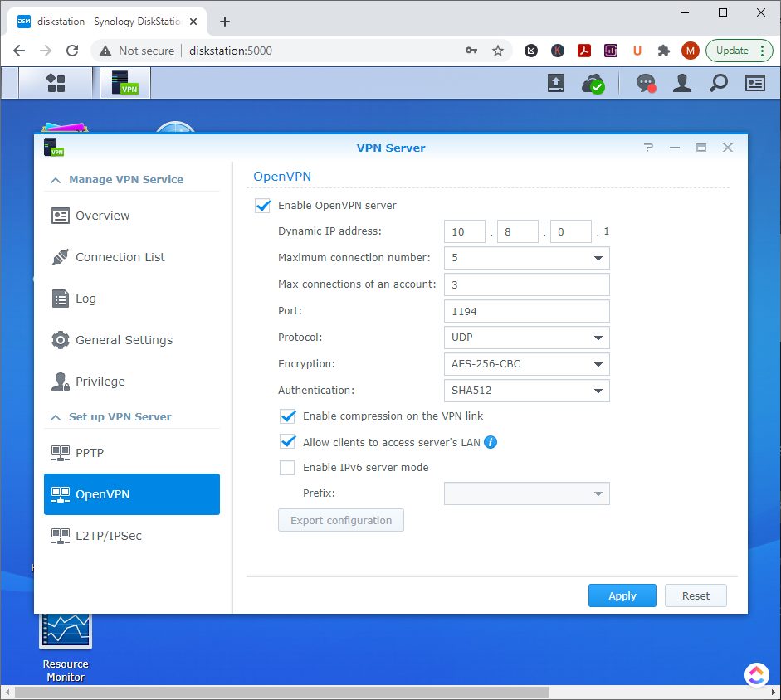This screenshot has height=700, width=781.
Task: Click the purple extension icon in toolbar
Action: click(611, 51)
